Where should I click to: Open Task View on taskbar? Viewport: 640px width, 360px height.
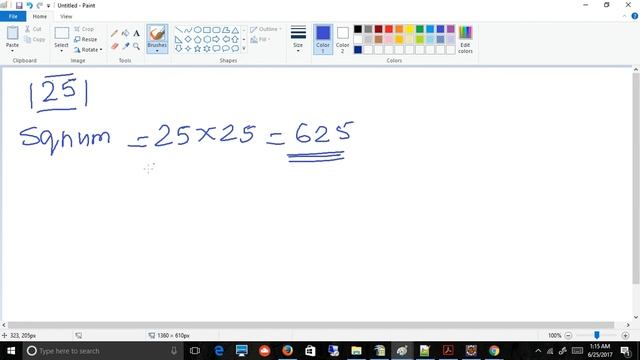tap(195, 351)
